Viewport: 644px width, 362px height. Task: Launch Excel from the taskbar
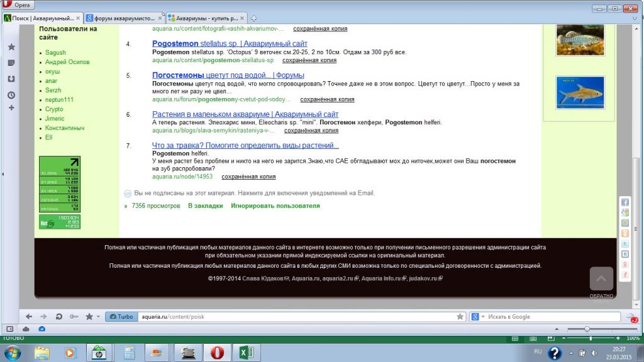pos(247,353)
